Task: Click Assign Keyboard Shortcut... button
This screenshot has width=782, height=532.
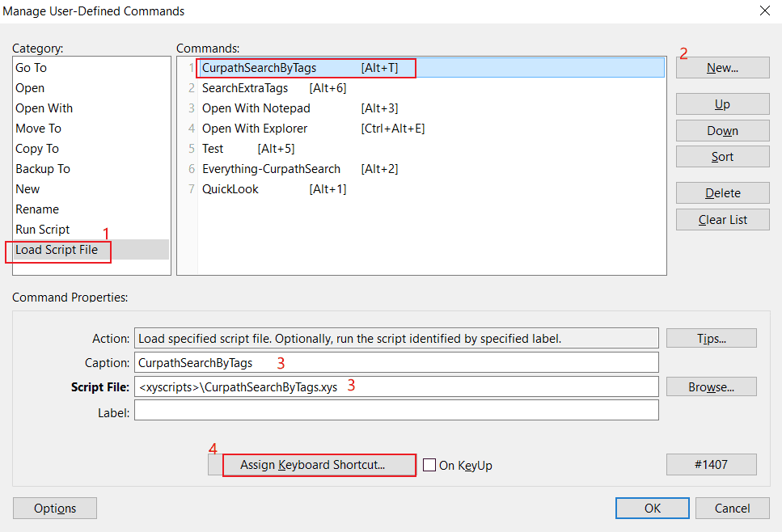Action: [x=319, y=465]
